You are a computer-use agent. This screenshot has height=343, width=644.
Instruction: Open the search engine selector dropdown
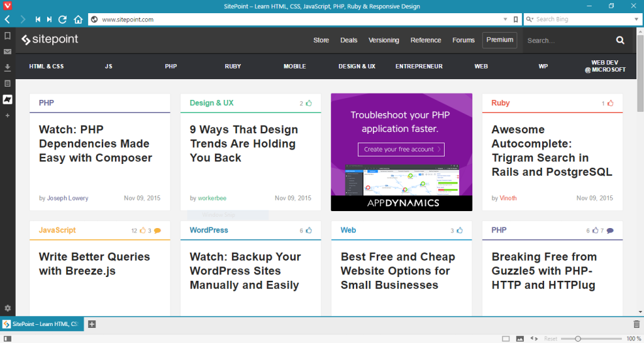pos(529,19)
